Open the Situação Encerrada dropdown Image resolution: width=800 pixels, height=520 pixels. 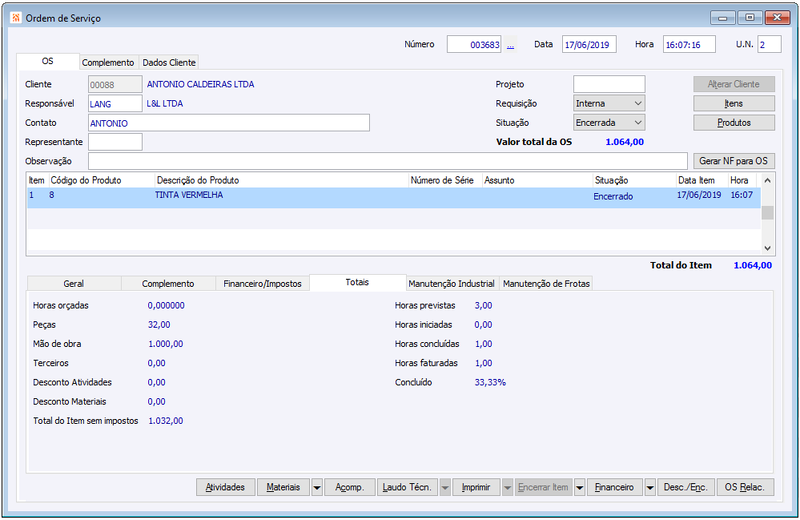[x=609, y=123]
